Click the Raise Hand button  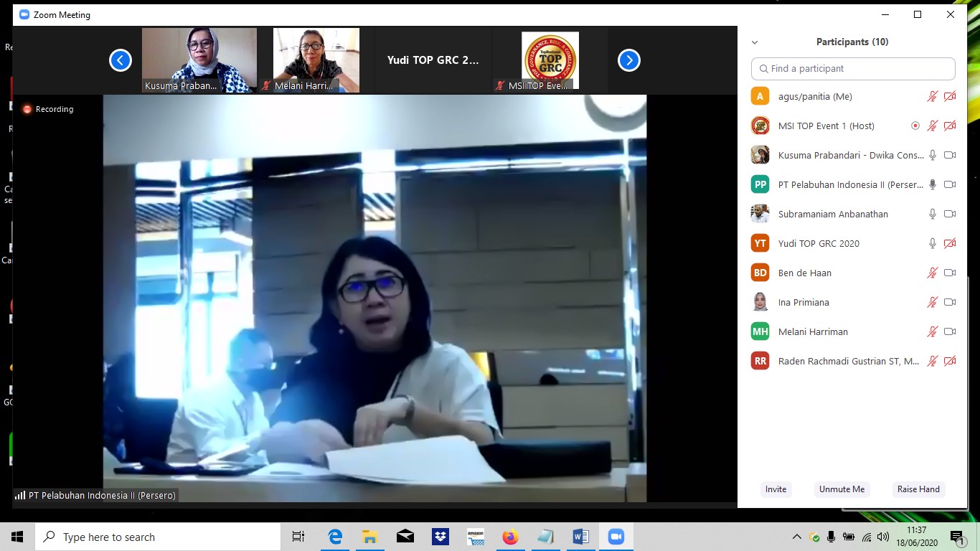[918, 489]
